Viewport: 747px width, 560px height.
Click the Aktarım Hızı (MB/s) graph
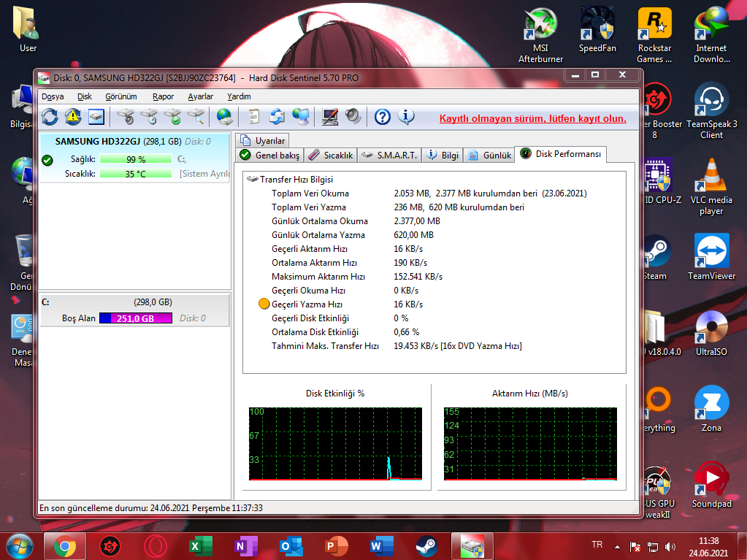(x=530, y=444)
